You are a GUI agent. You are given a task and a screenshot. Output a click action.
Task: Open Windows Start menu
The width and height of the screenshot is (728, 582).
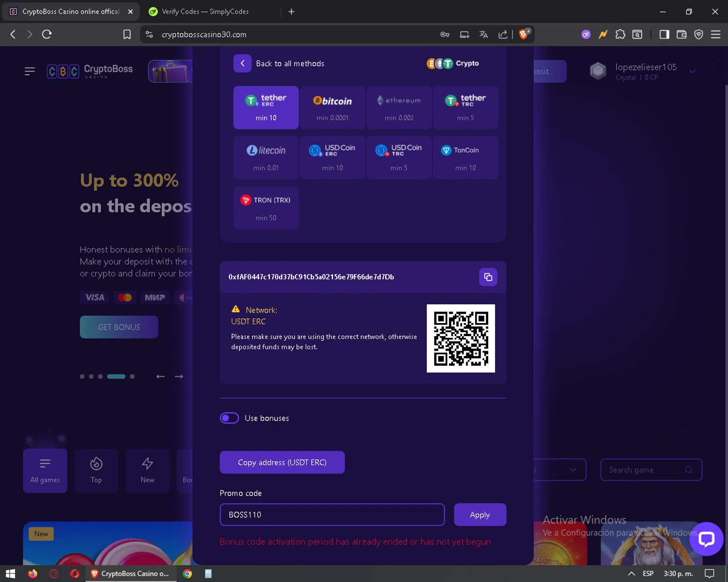coord(11,574)
